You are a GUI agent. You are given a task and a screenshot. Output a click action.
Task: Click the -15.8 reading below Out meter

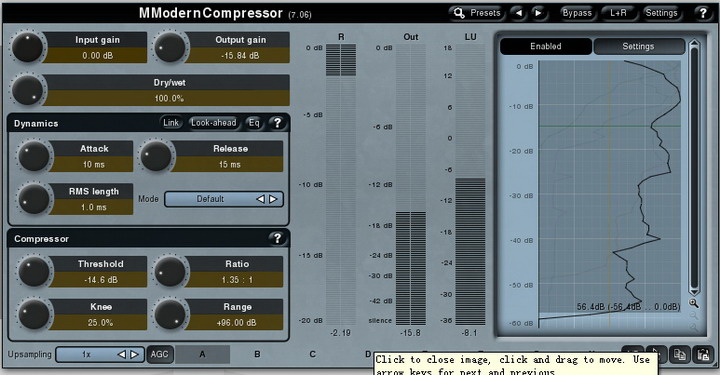point(410,333)
